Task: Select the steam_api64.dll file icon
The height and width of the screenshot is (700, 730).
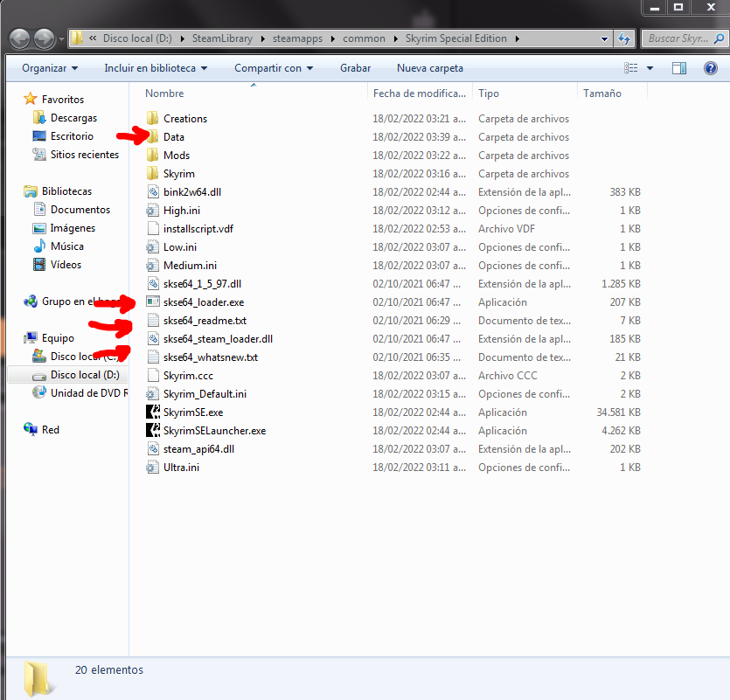Action: (152, 448)
